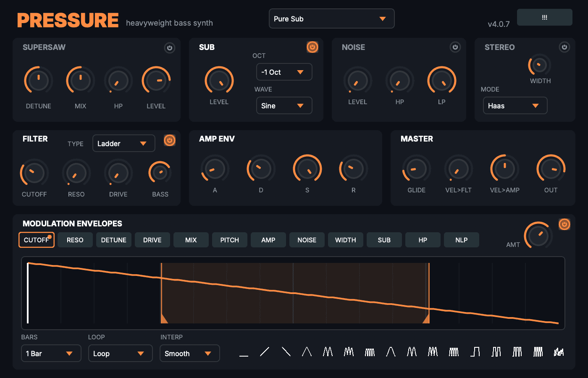588x378 pixels.
Task: Pick the ramp down envelope shape
Action: click(286, 352)
